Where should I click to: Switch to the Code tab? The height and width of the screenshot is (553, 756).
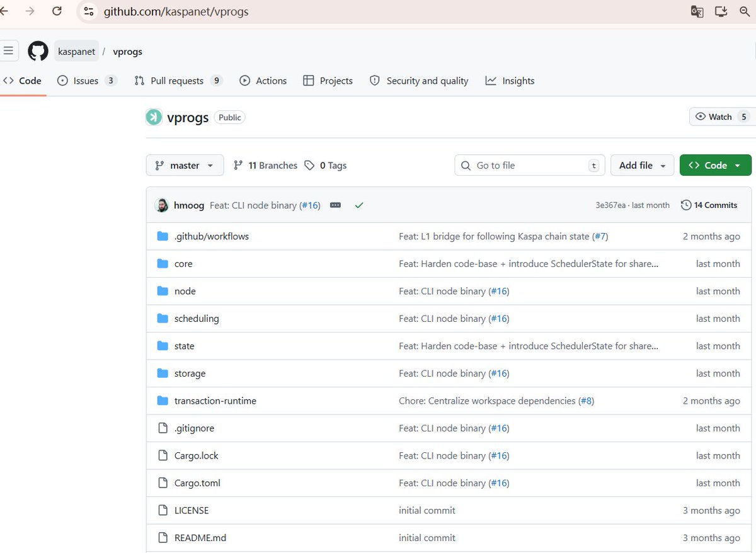tap(22, 81)
